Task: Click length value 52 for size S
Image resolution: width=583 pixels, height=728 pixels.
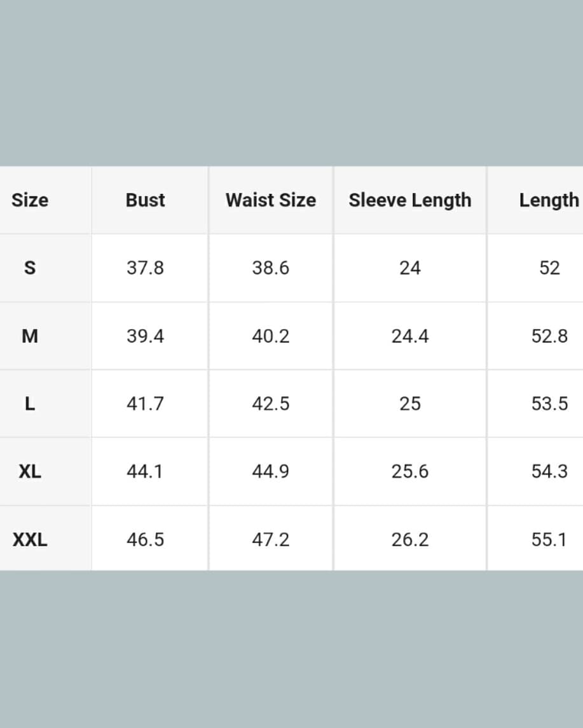Action: tap(549, 268)
